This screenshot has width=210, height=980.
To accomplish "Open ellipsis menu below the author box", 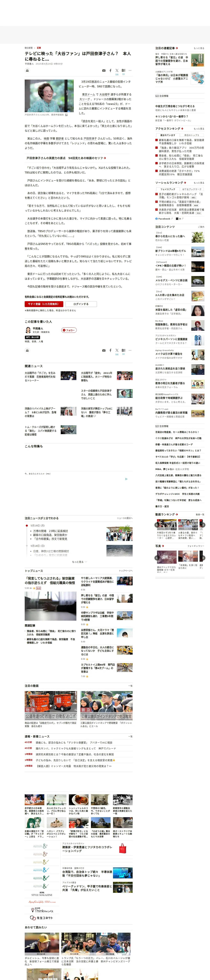I will [130, 350].
